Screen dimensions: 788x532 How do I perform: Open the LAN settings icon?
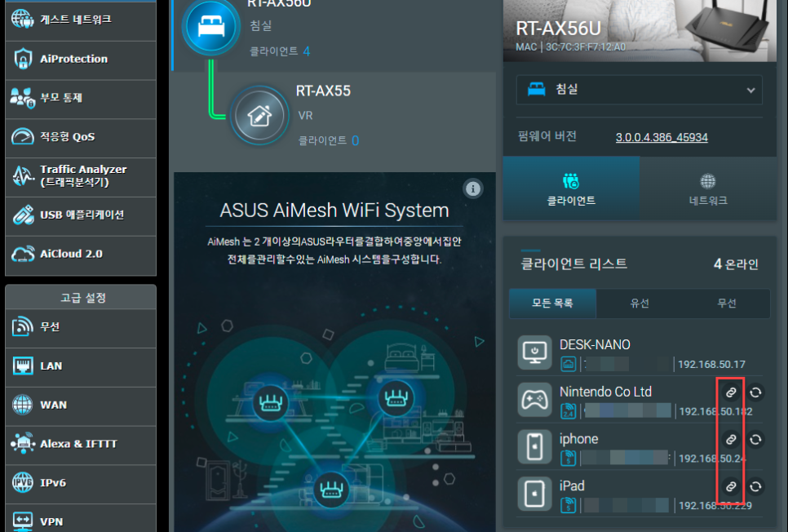click(x=23, y=366)
